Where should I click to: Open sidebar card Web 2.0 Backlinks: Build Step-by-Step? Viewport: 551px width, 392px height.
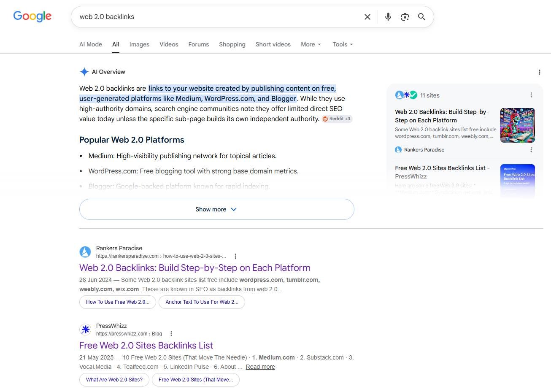point(442,116)
